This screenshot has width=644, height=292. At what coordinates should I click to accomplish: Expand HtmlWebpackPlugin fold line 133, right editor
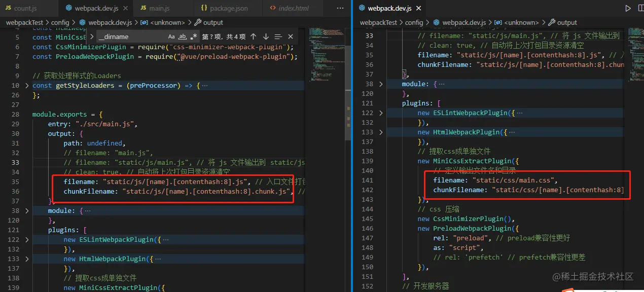coord(381,132)
